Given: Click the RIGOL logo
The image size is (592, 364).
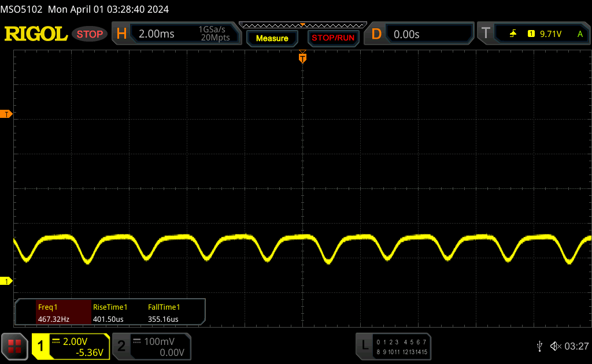Looking at the screenshot, I should pos(36,34).
